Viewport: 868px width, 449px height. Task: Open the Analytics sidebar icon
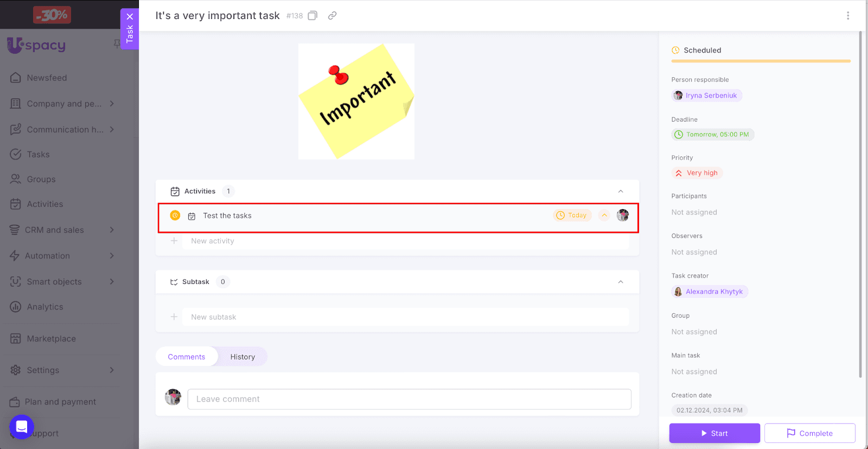point(16,307)
